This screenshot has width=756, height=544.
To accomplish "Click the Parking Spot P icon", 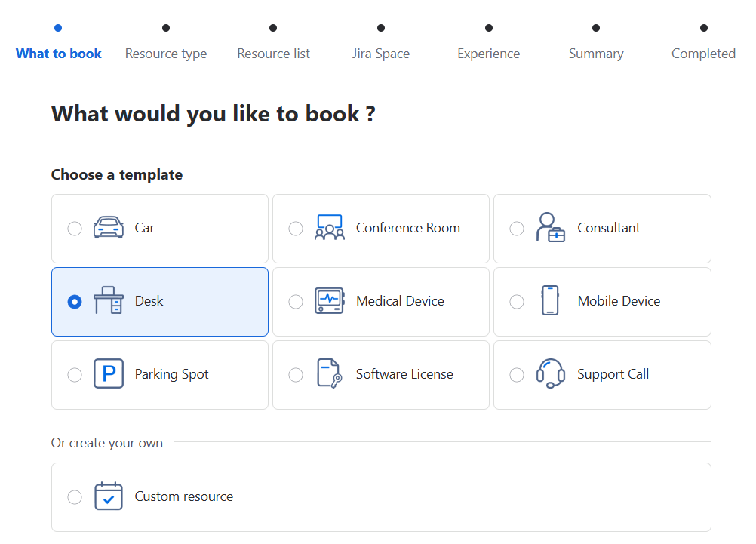I will [109, 373].
